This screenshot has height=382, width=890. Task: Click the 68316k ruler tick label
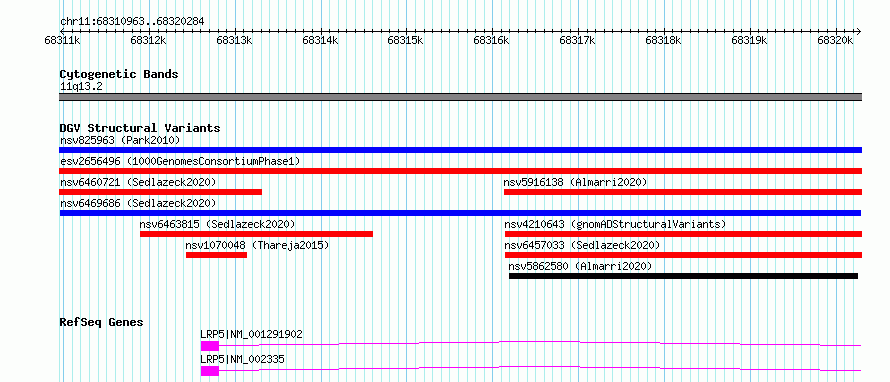click(491, 40)
